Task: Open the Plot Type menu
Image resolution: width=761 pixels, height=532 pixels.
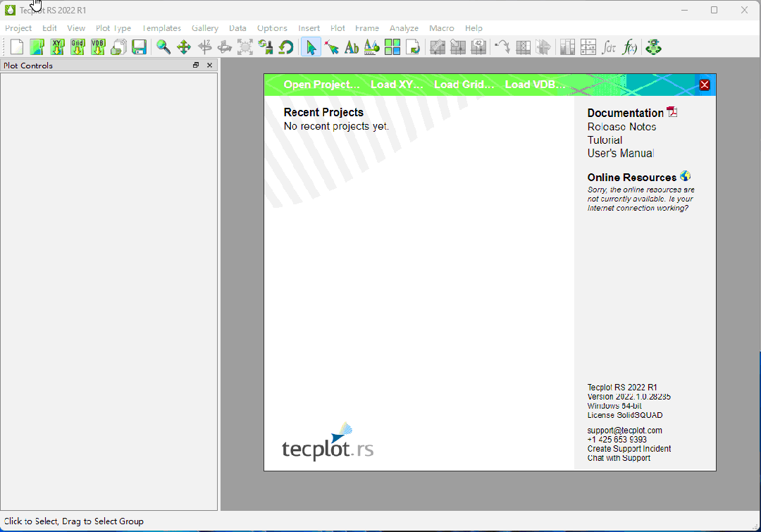Action: (x=113, y=28)
